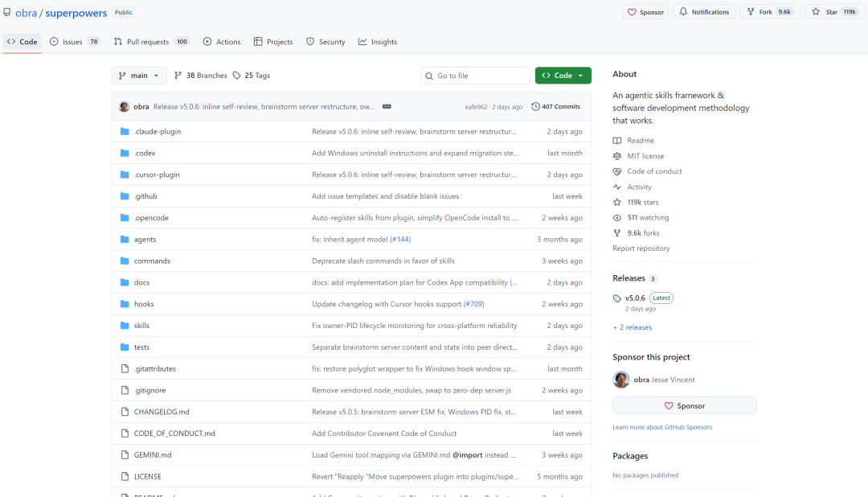The width and height of the screenshot is (868, 497).
Task: Click the Star icon to star repository
Action: pos(816,12)
